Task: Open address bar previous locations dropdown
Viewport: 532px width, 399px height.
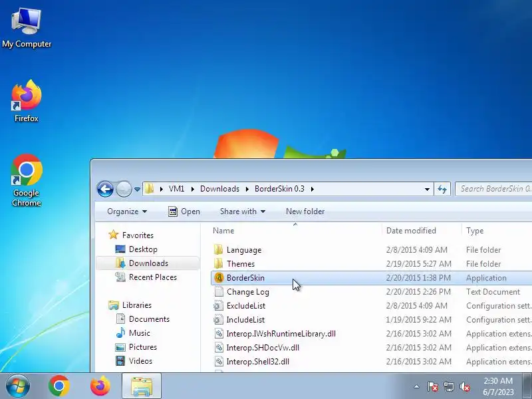Action: pyautogui.click(x=427, y=190)
